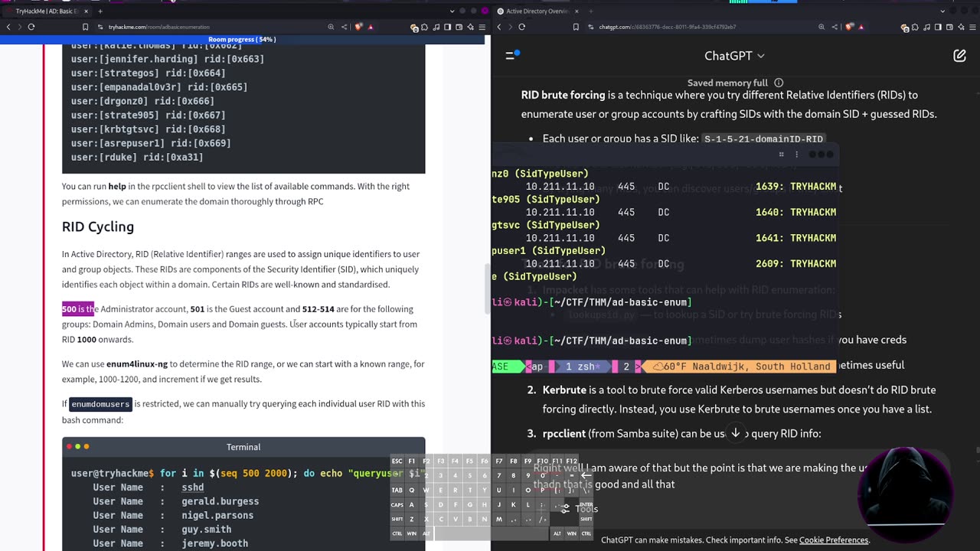Open hamburger menu in ChatGPT browser window
980x551 pixels.
click(x=973, y=27)
